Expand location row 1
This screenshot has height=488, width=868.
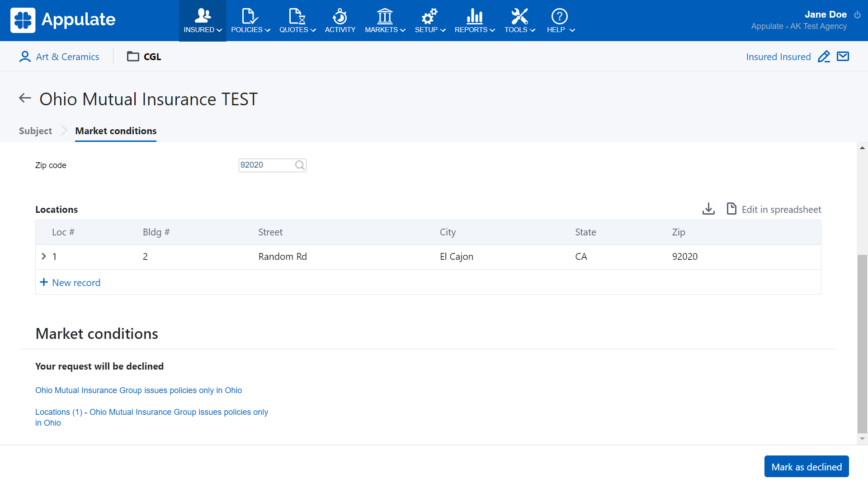coord(44,256)
